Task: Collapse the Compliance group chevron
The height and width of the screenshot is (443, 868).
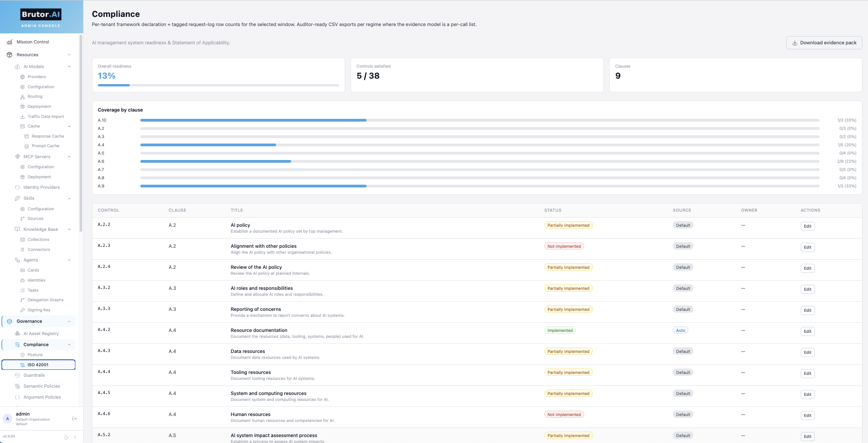Action: pos(69,345)
